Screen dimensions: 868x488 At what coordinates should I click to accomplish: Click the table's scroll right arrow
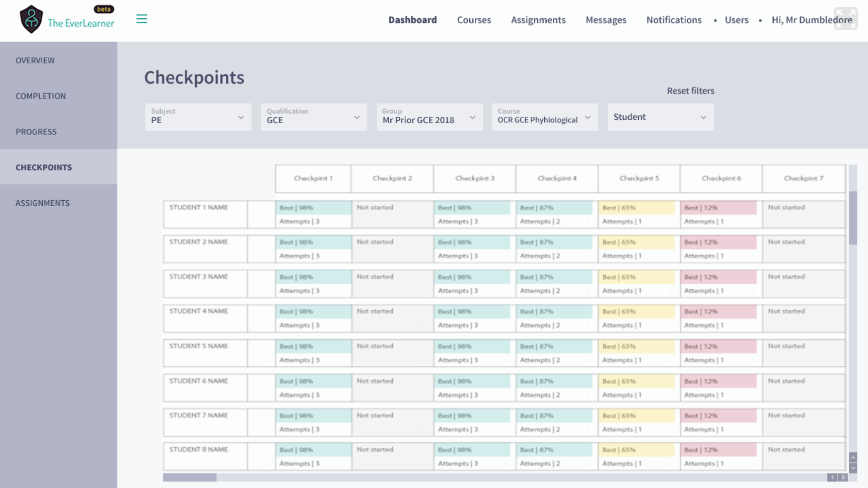pyautogui.click(x=843, y=477)
